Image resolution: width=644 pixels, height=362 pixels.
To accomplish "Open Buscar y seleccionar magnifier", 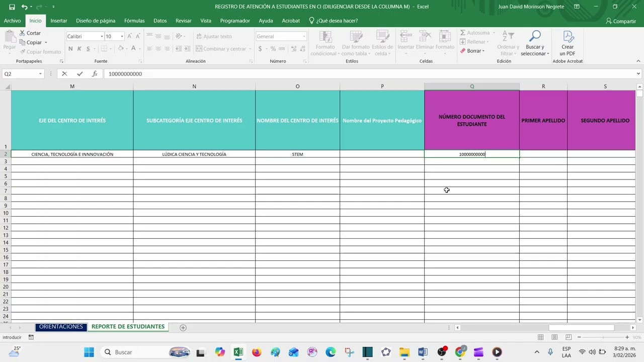I will coord(535,43).
